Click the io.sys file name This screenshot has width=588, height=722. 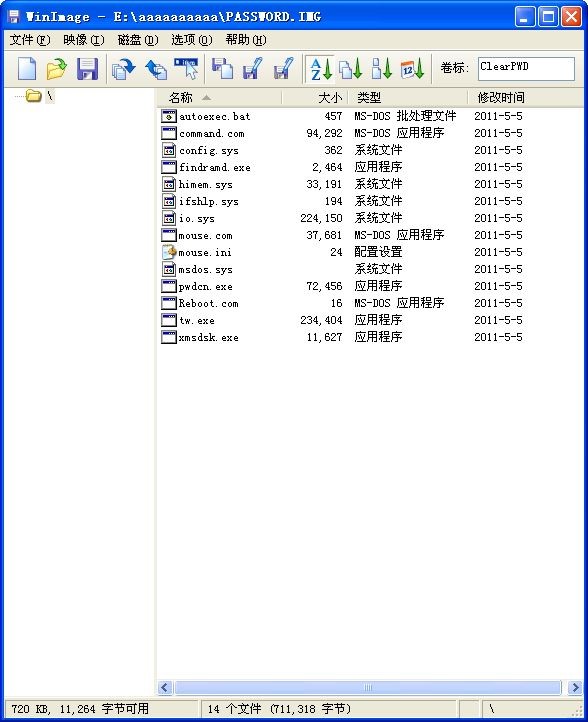click(197, 219)
